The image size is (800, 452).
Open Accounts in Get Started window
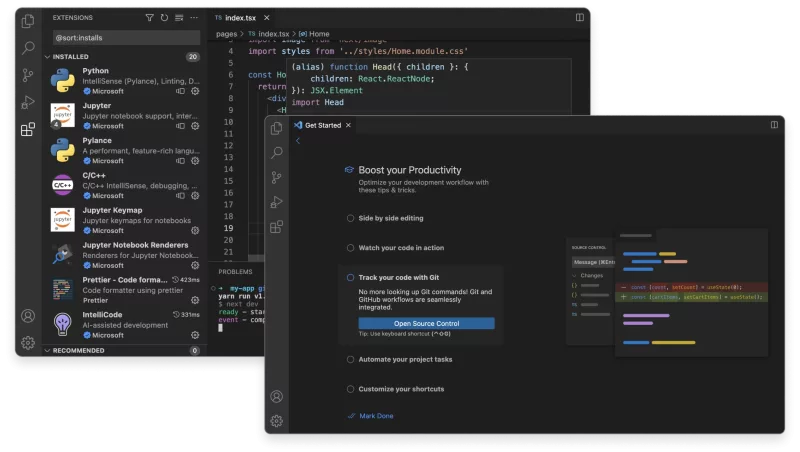(277, 396)
